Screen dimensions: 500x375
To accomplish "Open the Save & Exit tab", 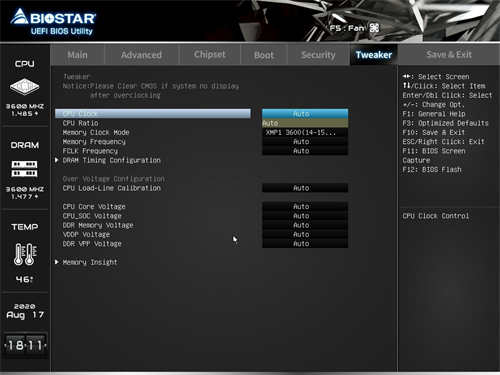I will (x=449, y=55).
